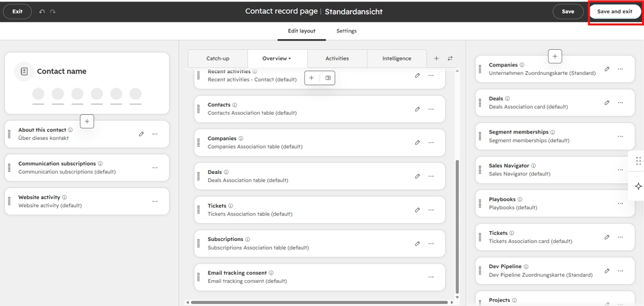
Task: Edit the Companies Association table card
Action: click(417, 143)
